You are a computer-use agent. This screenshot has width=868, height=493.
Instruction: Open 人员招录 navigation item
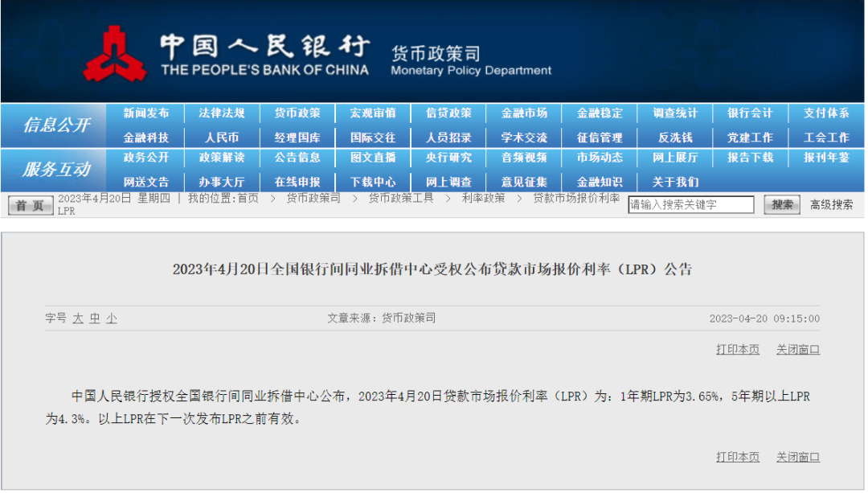pos(449,138)
